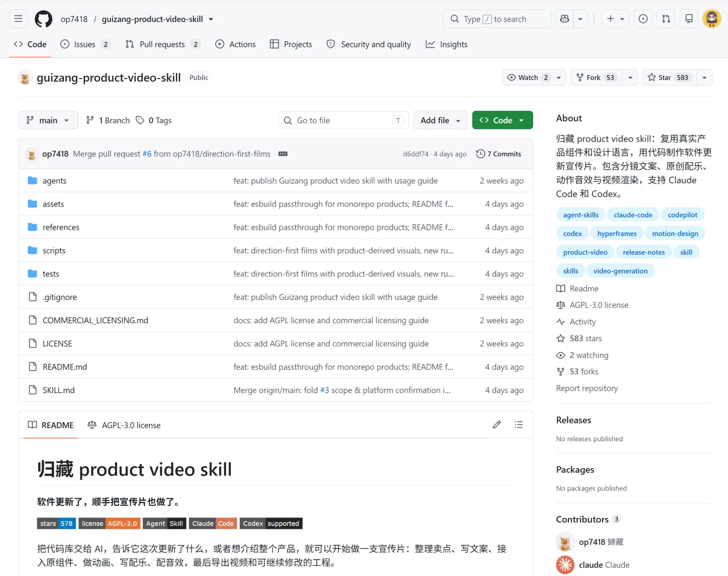Click Report repository link
Screen dimensions: 728x576
(587, 388)
